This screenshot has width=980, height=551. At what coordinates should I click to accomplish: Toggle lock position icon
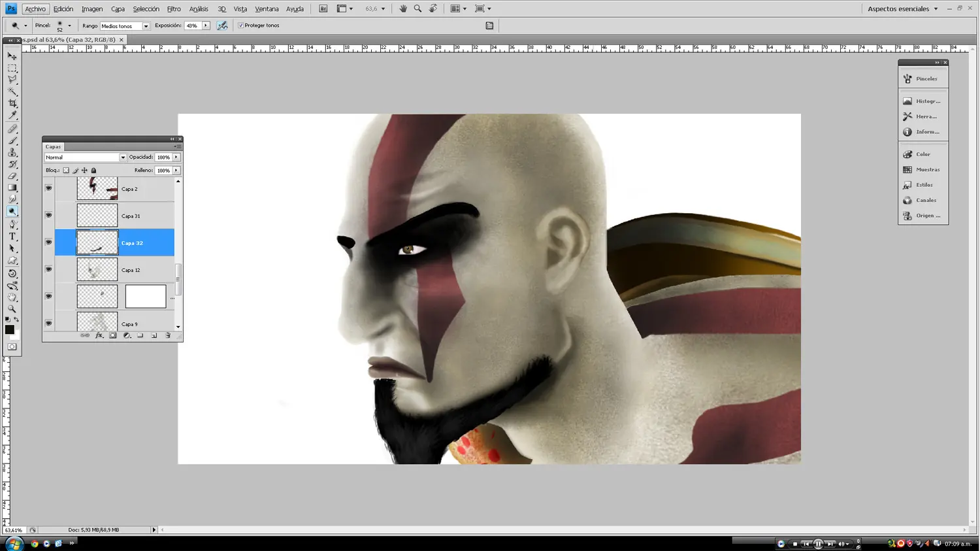pos(84,171)
